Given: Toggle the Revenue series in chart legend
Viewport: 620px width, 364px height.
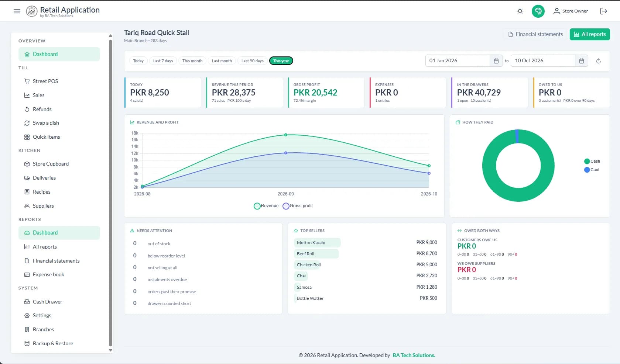Looking at the screenshot, I should click(266, 206).
